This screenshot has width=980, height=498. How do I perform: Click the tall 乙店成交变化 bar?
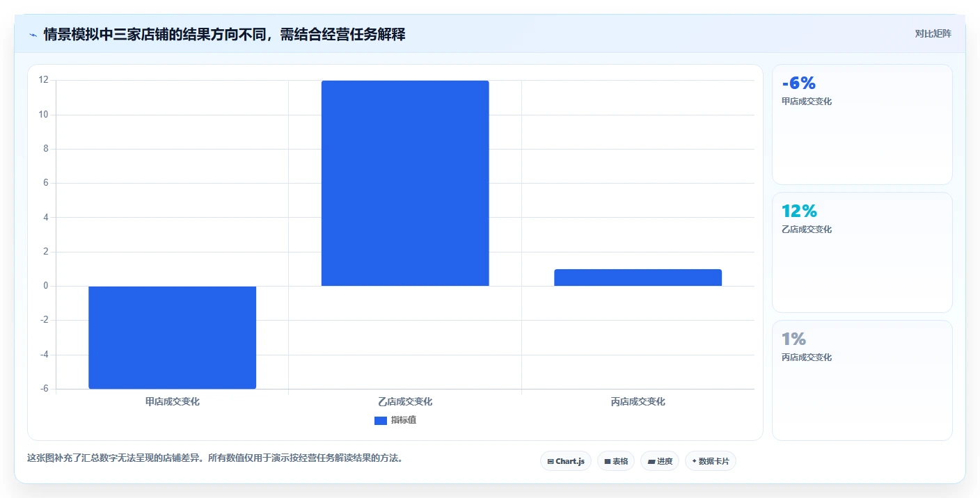[405, 184]
